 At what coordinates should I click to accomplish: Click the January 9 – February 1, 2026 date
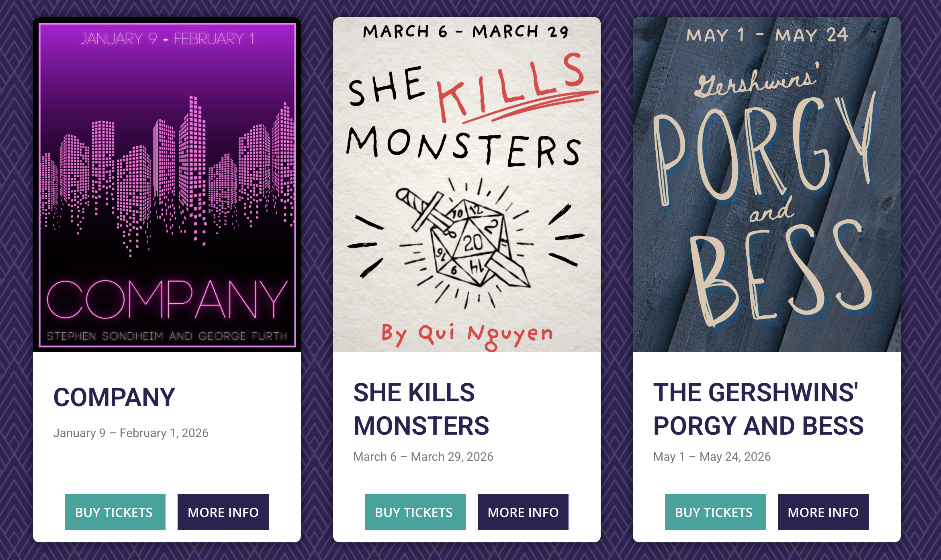coord(131,433)
